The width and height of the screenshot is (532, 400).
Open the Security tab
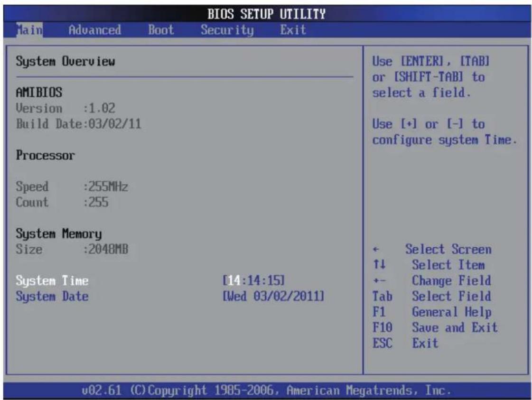(x=227, y=30)
